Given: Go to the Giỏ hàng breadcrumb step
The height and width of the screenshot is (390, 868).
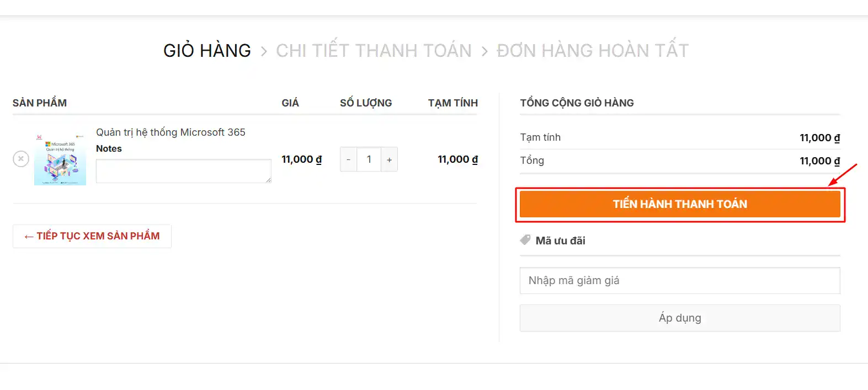Looking at the screenshot, I should [x=207, y=51].
